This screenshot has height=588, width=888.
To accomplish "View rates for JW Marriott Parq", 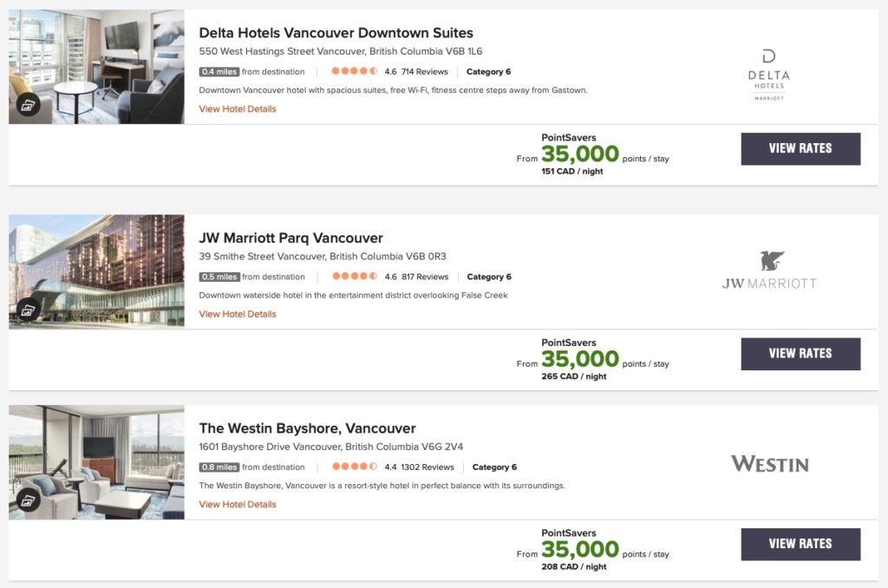I will tap(800, 354).
